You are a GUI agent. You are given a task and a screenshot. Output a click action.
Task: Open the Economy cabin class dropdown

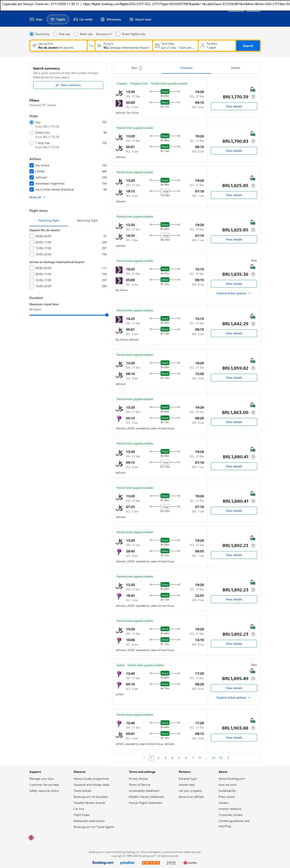pos(104,34)
